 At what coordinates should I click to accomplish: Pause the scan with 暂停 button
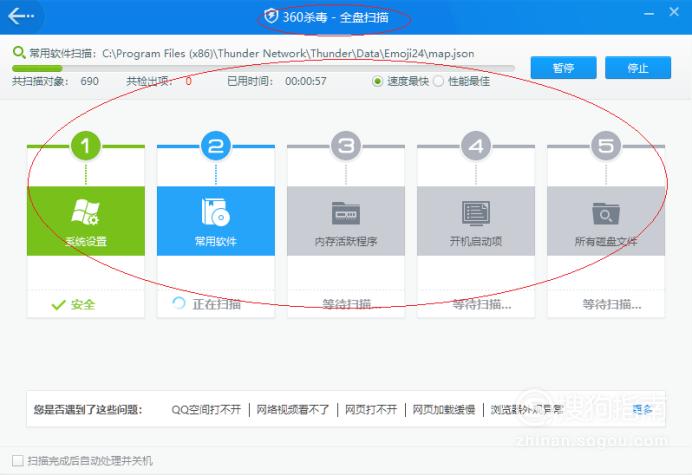563,68
